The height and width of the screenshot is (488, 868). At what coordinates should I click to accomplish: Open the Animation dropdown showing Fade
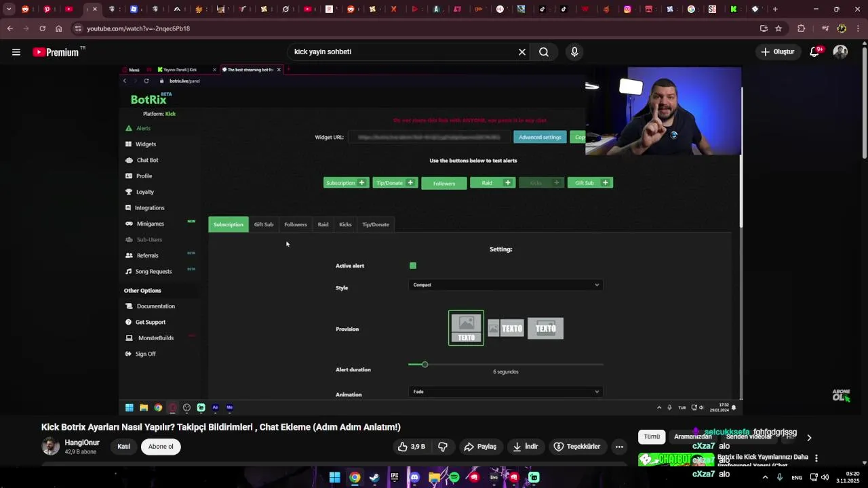[505, 392]
